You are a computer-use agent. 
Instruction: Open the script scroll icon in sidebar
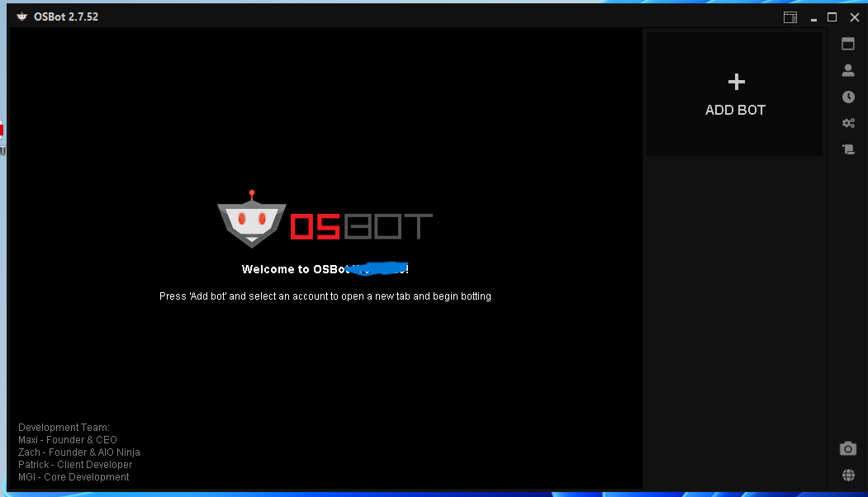point(848,149)
